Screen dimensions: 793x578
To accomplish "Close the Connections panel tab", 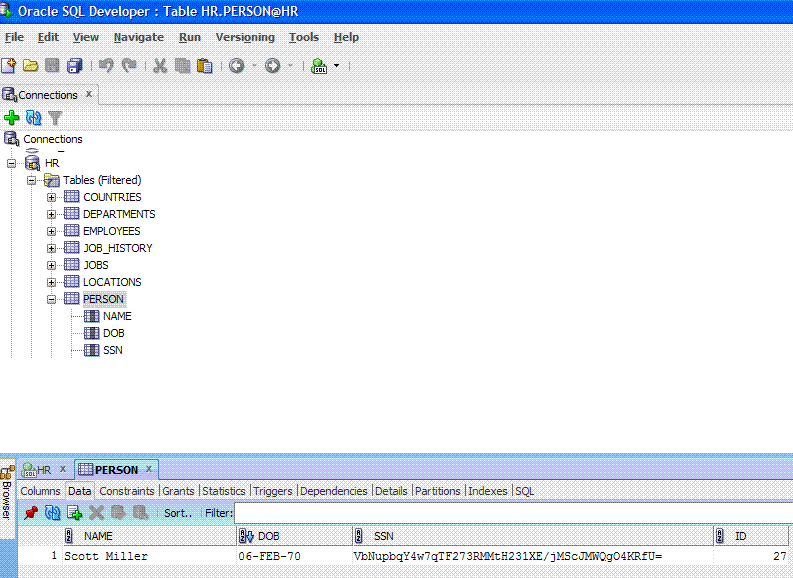I will [89, 94].
